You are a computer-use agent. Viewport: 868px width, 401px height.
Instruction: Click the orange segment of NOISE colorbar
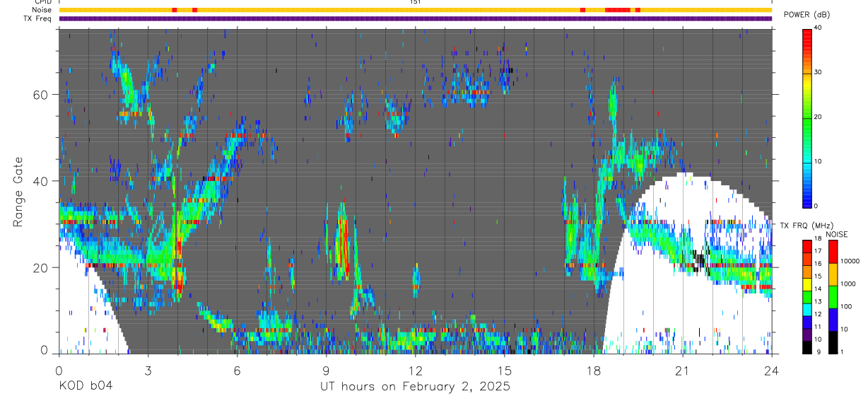833,274
